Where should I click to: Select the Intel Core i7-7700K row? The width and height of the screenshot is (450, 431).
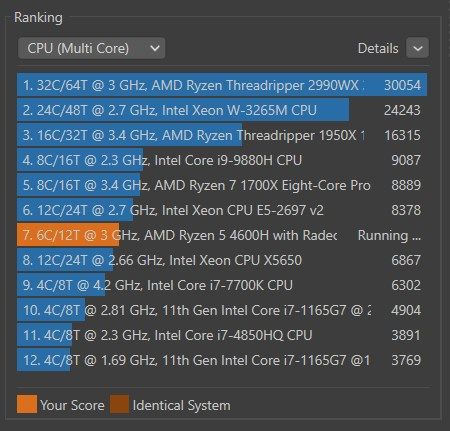[222, 285]
